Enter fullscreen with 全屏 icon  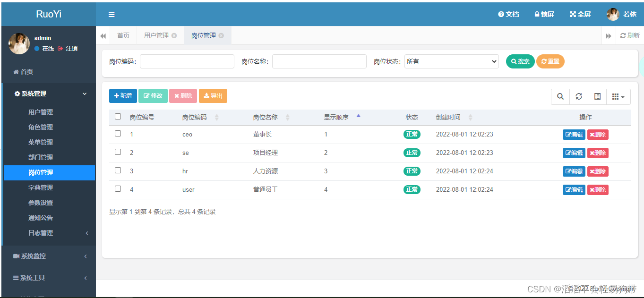[580, 14]
